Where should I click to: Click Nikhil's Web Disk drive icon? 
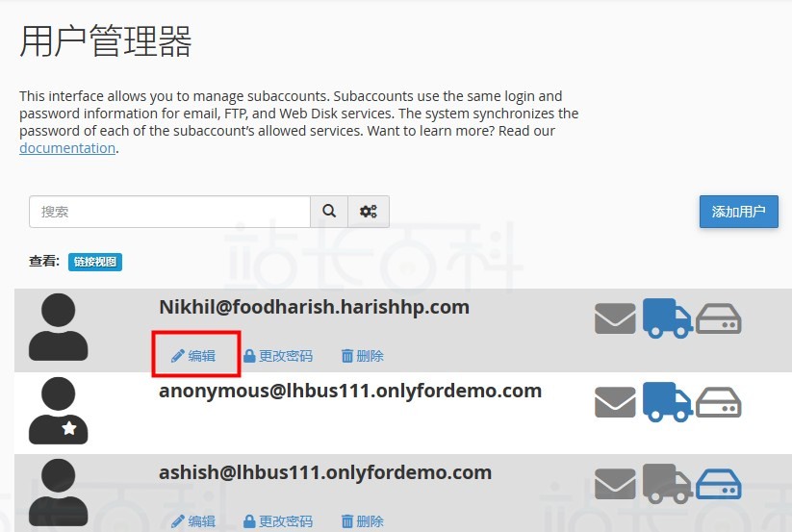[718, 318]
